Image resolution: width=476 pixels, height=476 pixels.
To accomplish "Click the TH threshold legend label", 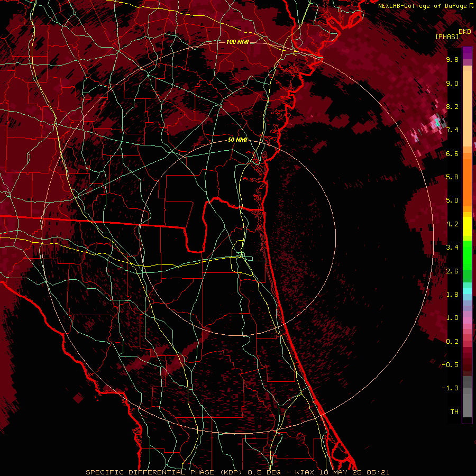I will point(454,412).
